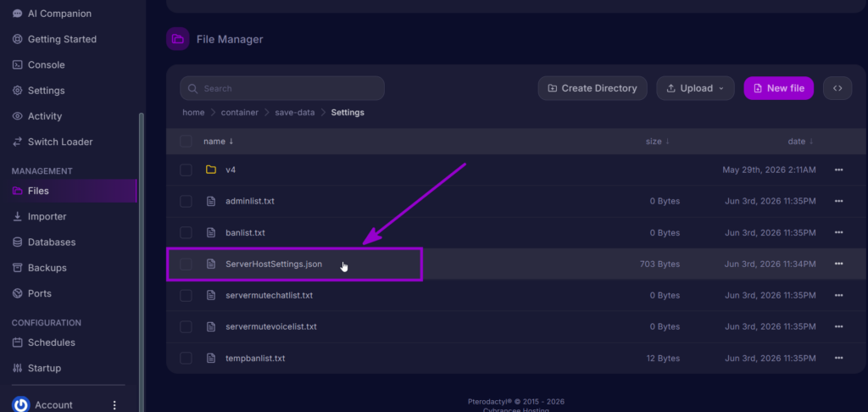Viewport: 868px width, 412px height.
Task: Select the servermutevoicelist.txt checkbox
Action: (x=186, y=326)
